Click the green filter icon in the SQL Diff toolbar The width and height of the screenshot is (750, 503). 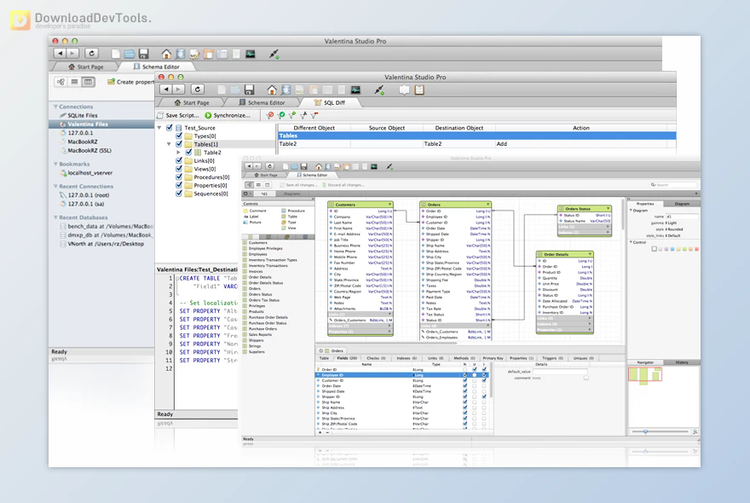(281, 115)
